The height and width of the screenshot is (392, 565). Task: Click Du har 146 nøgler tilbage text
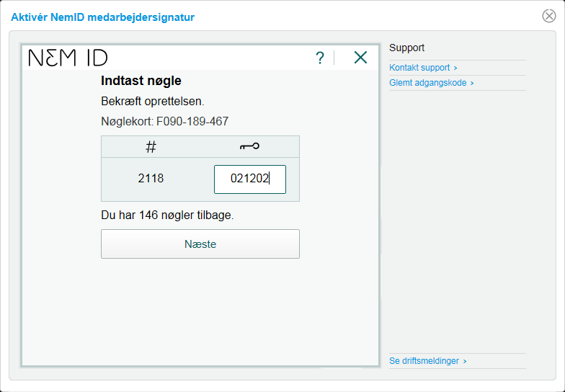tap(167, 215)
